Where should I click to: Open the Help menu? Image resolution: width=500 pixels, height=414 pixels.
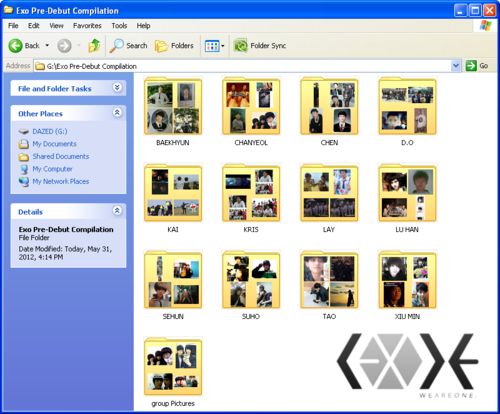[x=143, y=26]
